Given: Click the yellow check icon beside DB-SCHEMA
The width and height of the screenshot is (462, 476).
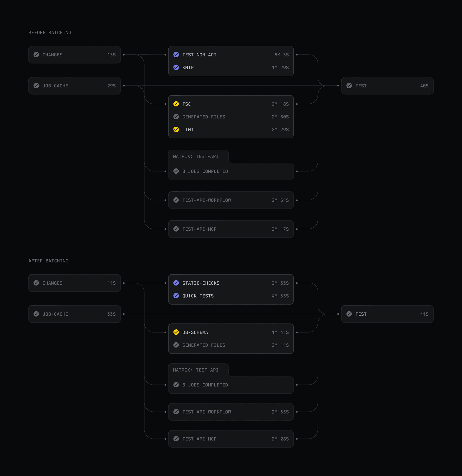Looking at the screenshot, I should click(176, 332).
